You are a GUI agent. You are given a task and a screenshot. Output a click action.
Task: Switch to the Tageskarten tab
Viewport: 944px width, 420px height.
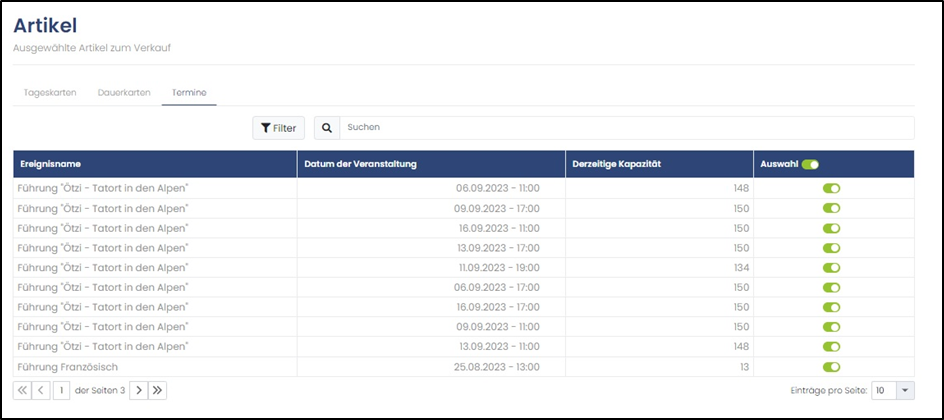(x=50, y=93)
